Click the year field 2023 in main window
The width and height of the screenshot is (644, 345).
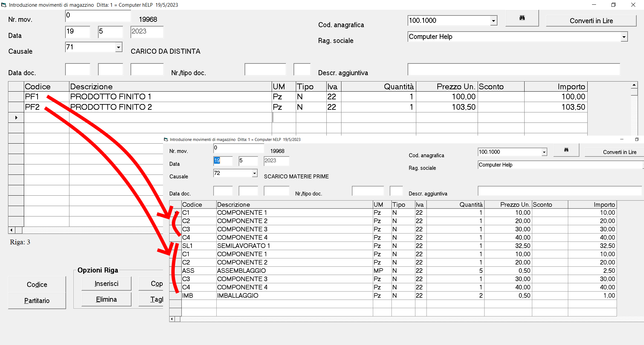(x=147, y=32)
